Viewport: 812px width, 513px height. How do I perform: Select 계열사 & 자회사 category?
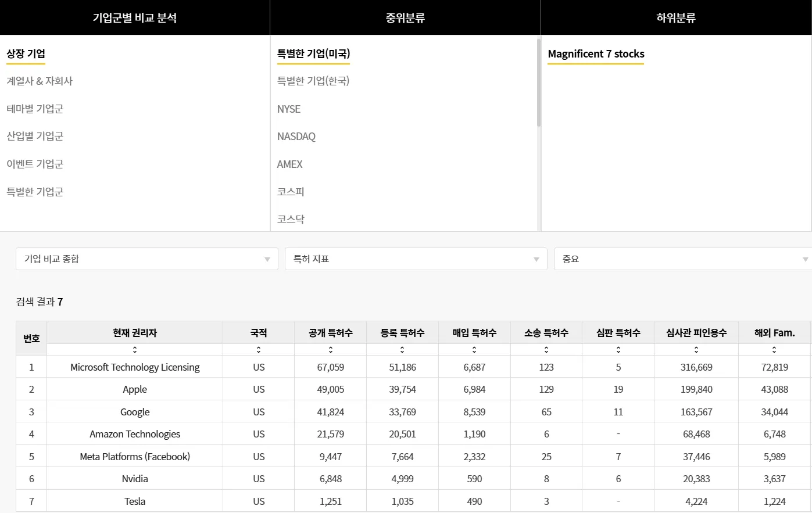(40, 81)
